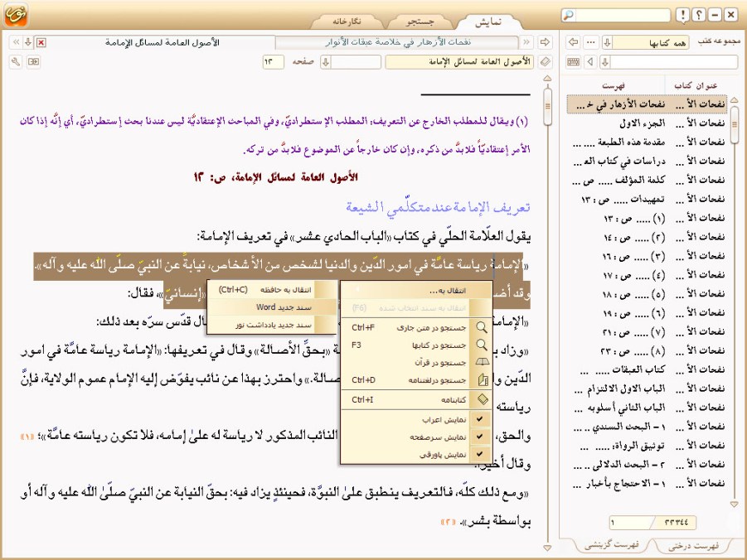Select the الجزء الاول row
Viewport: 747px width, 560px height.
(648, 123)
